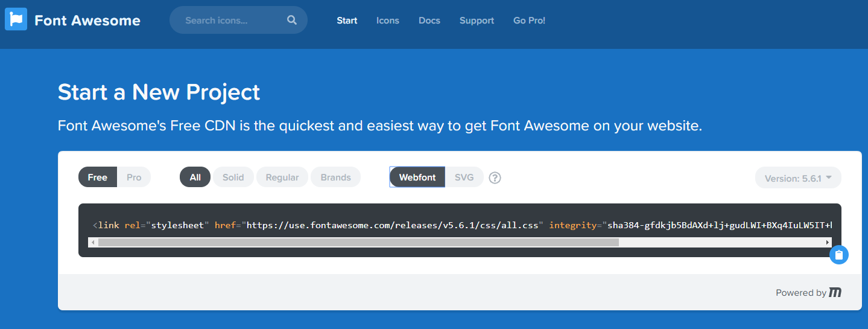Click the question mark help icon
The image size is (868, 329).
(495, 177)
